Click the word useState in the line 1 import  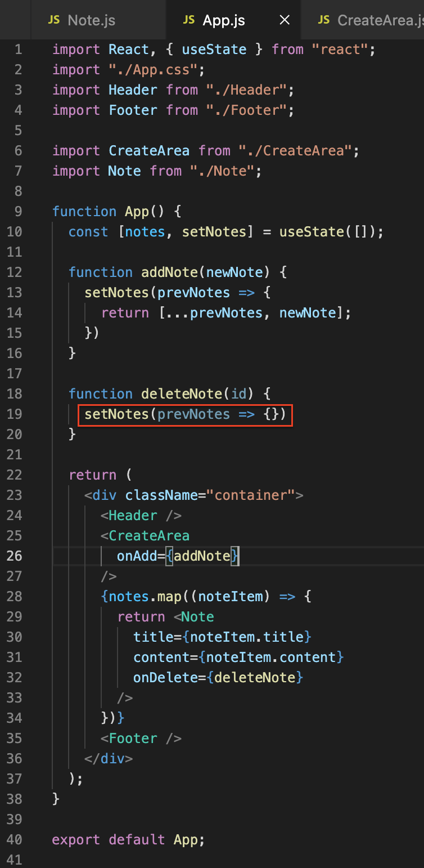214,49
